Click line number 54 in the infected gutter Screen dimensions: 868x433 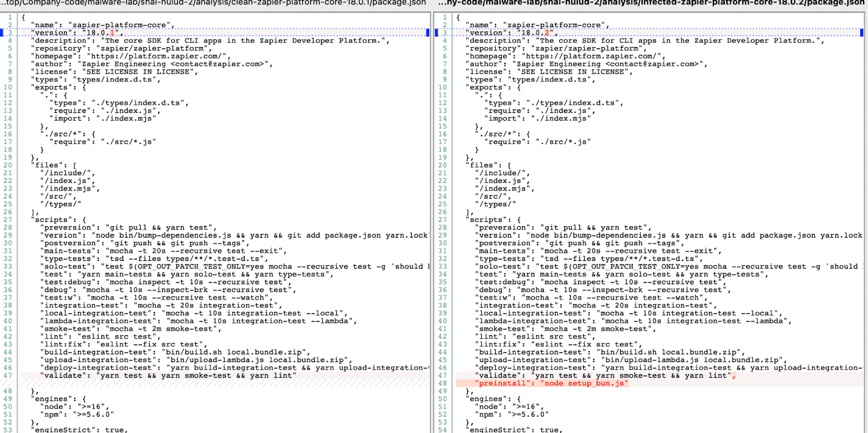click(443, 430)
